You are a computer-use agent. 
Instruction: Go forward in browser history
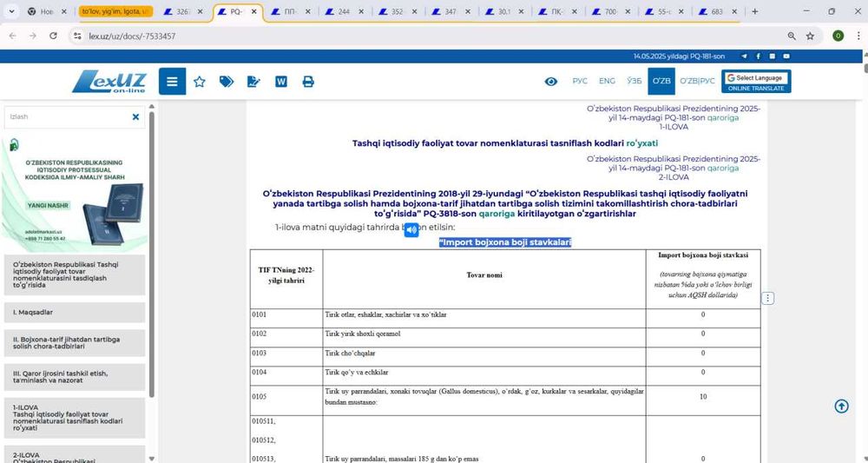click(x=33, y=36)
